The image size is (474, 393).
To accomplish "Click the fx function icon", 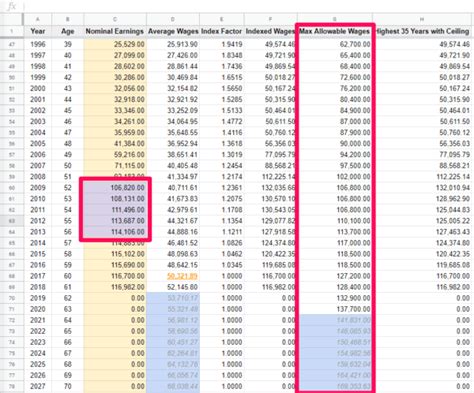I will pos(11,6).
